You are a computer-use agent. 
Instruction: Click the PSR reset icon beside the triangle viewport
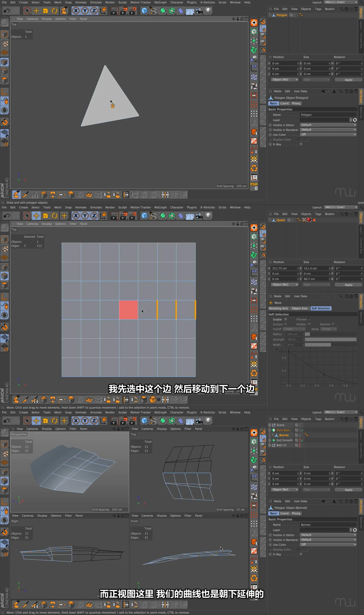point(254,186)
